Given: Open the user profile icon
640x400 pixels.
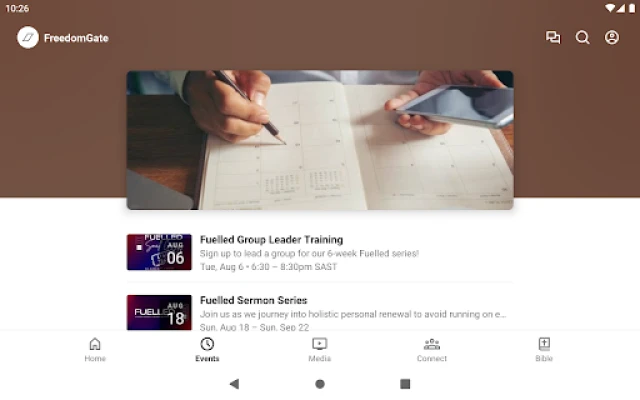Looking at the screenshot, I should pyautogui.click(x=611, y=38).
